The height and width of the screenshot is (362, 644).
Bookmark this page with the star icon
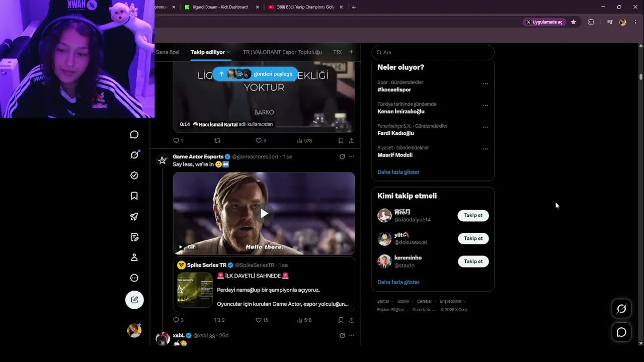(574, 22)
